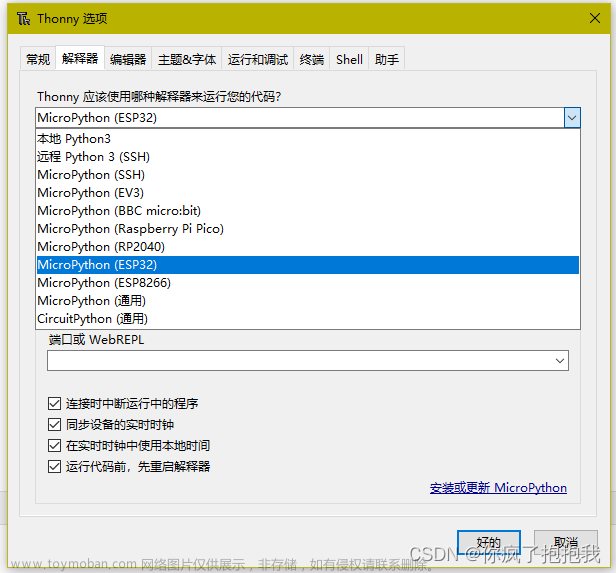The width and height of the screenshot is (616, 573).
Task: Choose 远程 Python 3 (SSH) option
Action: coord(308,157)
